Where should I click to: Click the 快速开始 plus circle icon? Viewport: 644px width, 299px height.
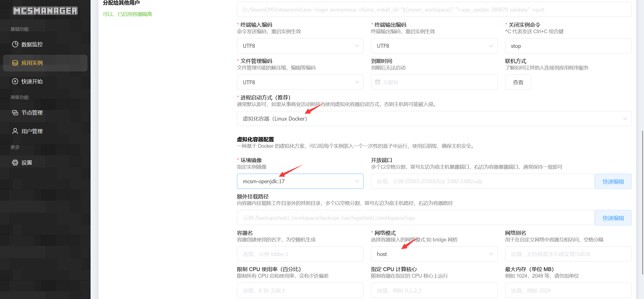(x=15, y=81)
